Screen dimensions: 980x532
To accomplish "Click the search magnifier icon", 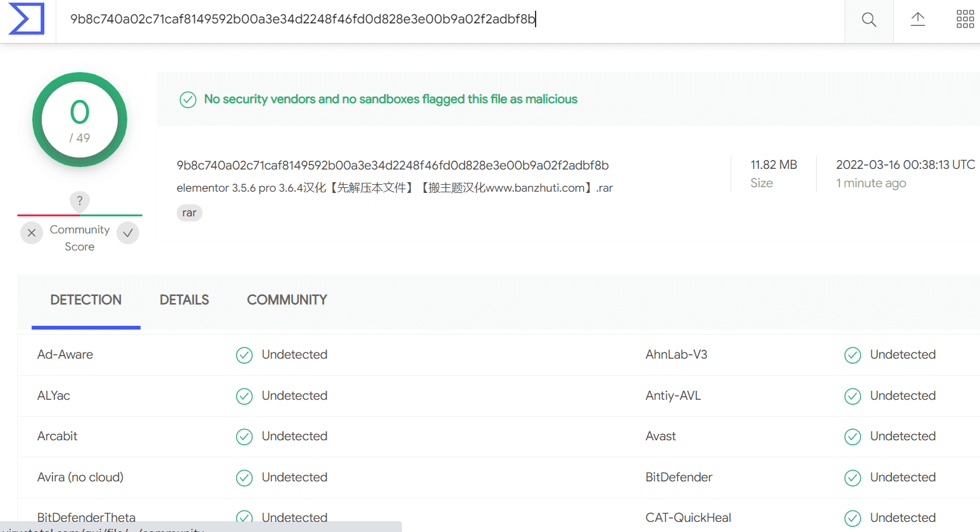I will point(869,20).
